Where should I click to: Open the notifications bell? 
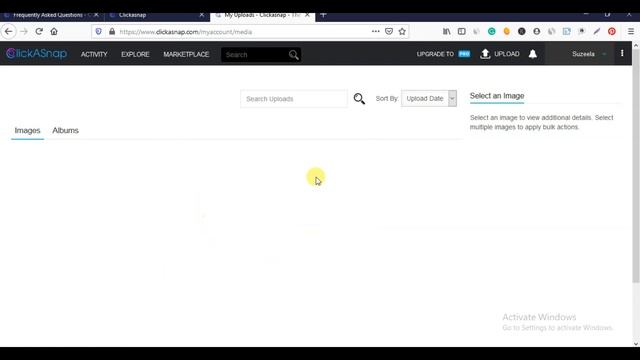[x=533, y=54]
